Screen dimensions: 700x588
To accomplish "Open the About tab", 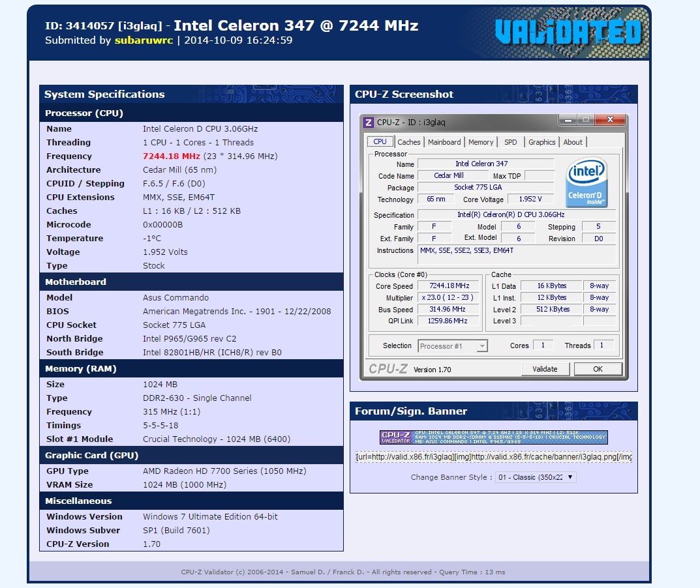I will point(573,142).
